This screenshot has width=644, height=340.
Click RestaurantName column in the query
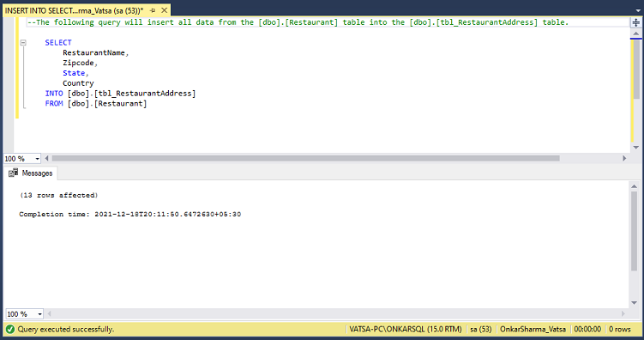click(x=94, y=52)
